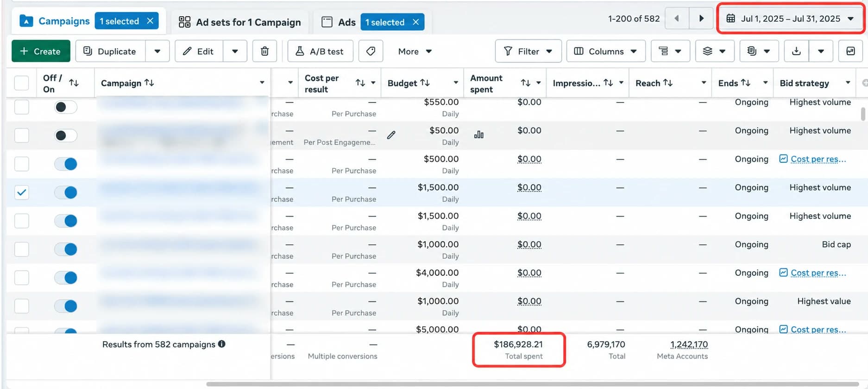Open the stacked layers icon dropdown

pyautogui.click(x=715, y=51)
